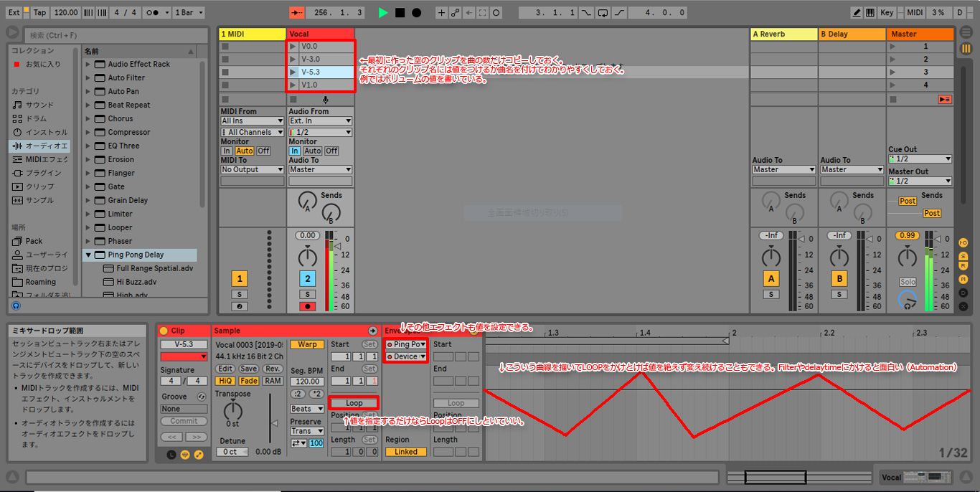Viewport: 980px width, 492px height.
Task: Select the サンプル browser category
Action: 39,200
